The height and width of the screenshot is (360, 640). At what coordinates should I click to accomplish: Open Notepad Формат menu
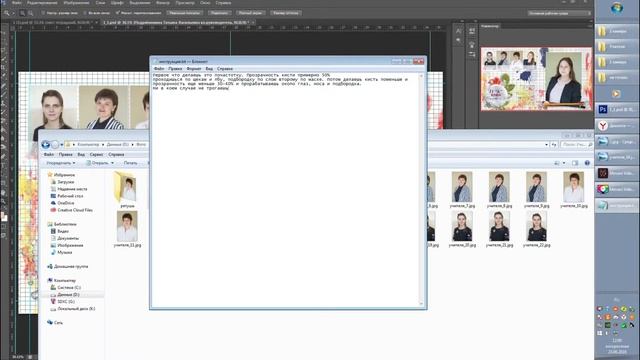pos(194,69)
